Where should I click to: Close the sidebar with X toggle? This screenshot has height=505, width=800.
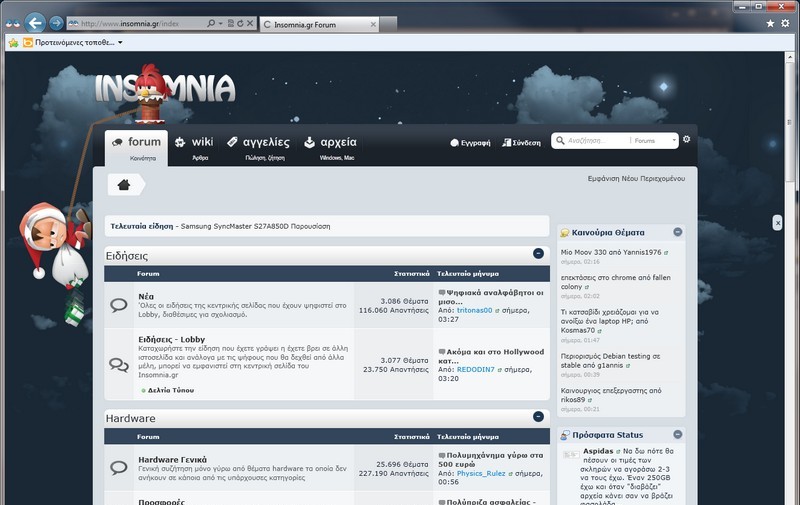tap(777, 222)
